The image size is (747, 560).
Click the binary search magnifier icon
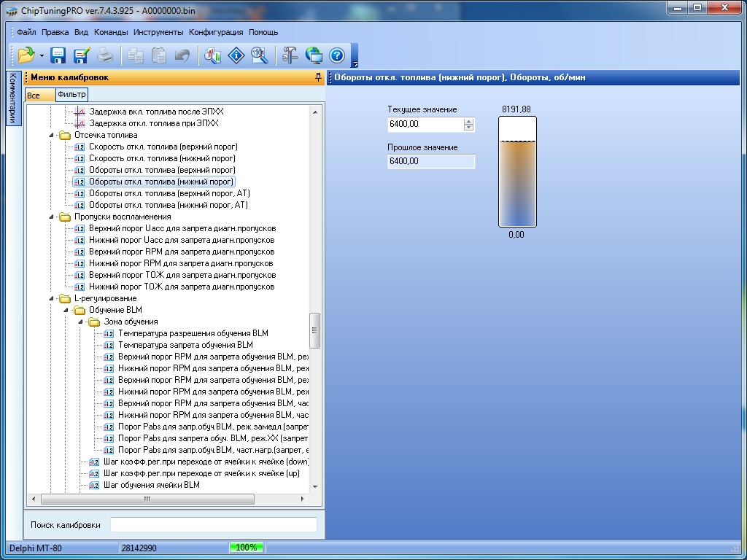[x=259, y=55]
